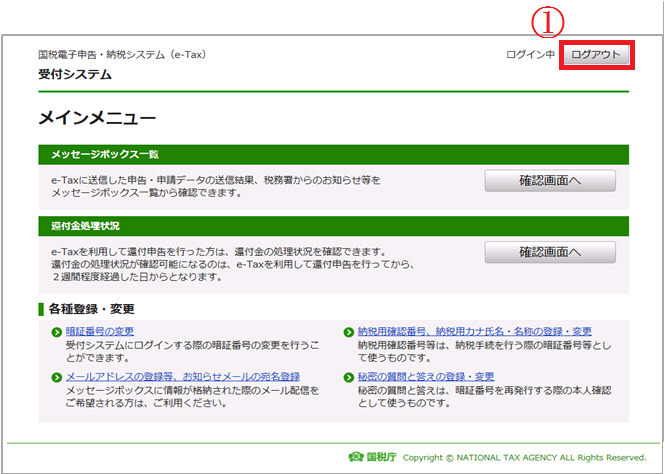665x474 pixels.
Task: Click arrow icon beside 秘密の質問と答え link
Action: click(x=349, y=377)
